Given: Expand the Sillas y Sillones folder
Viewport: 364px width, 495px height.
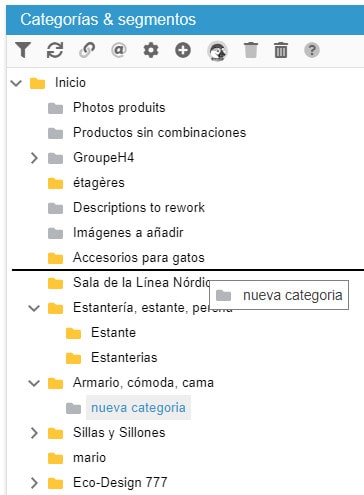Looking at the screenshot, I should click(x=34, y=433).
